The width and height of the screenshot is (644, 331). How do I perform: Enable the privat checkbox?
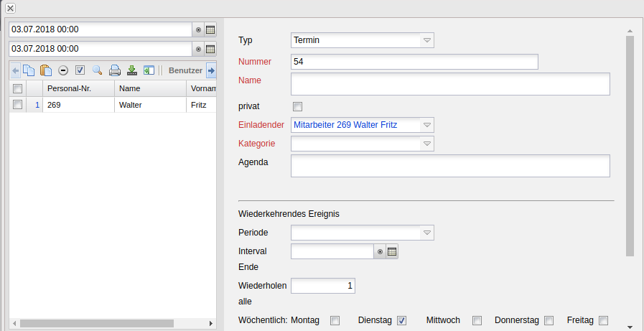click(298, 106)
